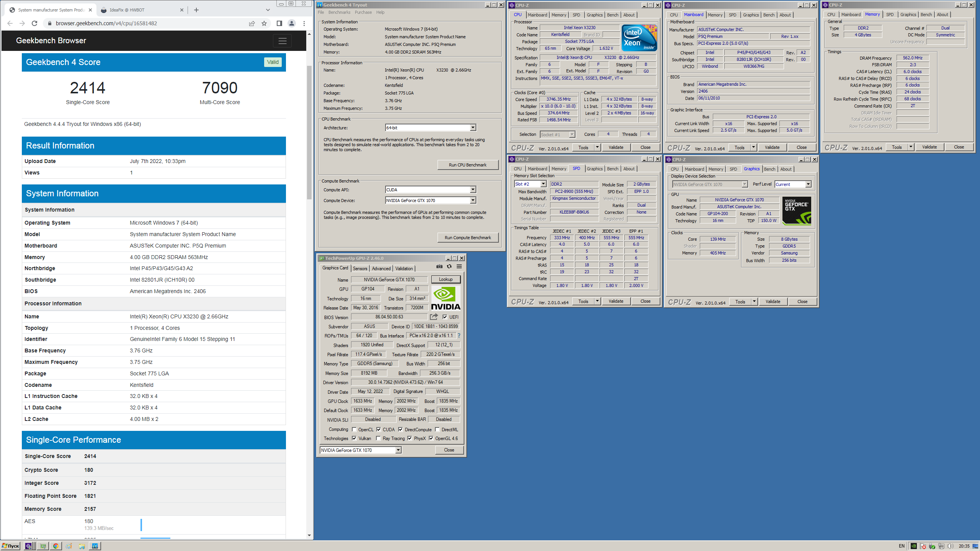Click the Bus Interface question mark in GPU-Z
The image size is (980, 551).
(x=459, y=336)
